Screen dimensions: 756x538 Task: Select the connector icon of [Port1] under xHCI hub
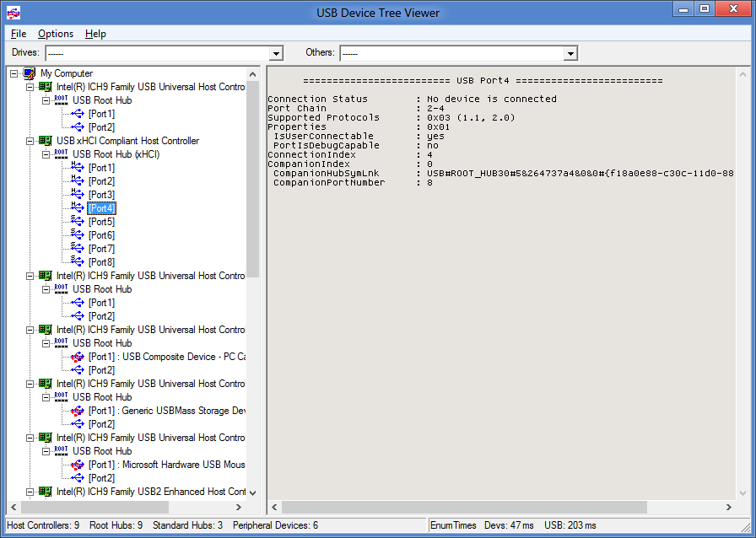coord(76,167)
